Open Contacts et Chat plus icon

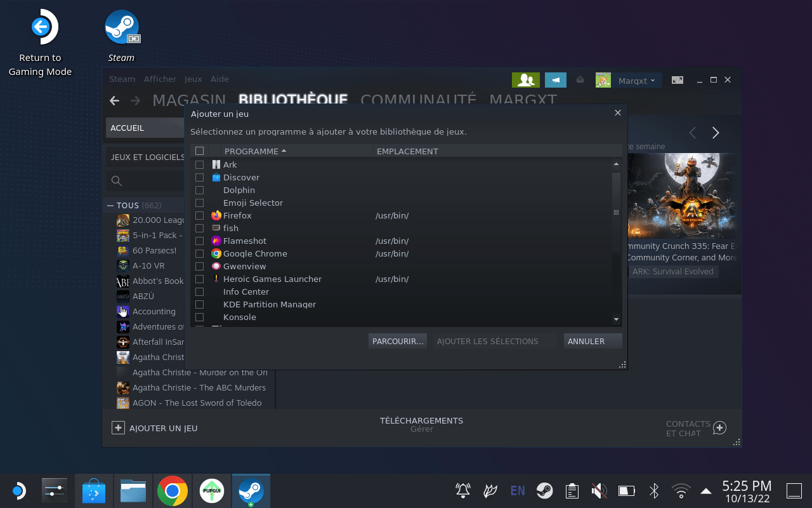(719, 428)
